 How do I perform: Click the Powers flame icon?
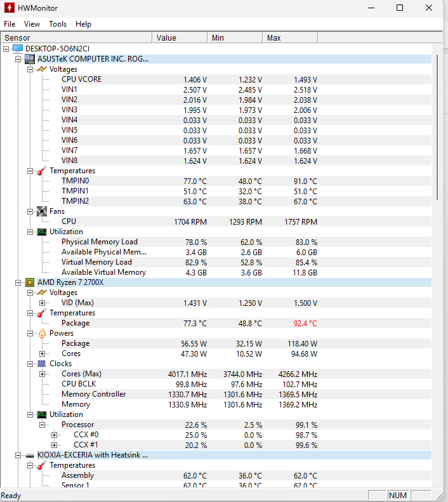[42, 333]
